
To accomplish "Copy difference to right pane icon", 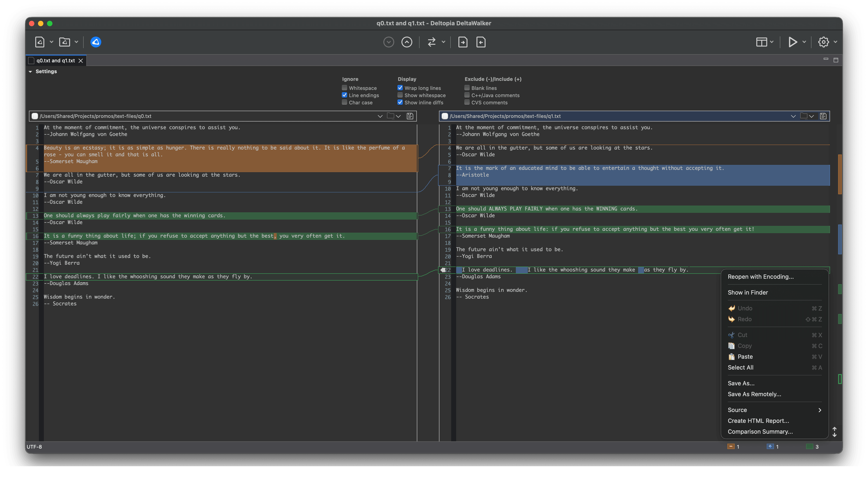I will (x=463, y=42).
